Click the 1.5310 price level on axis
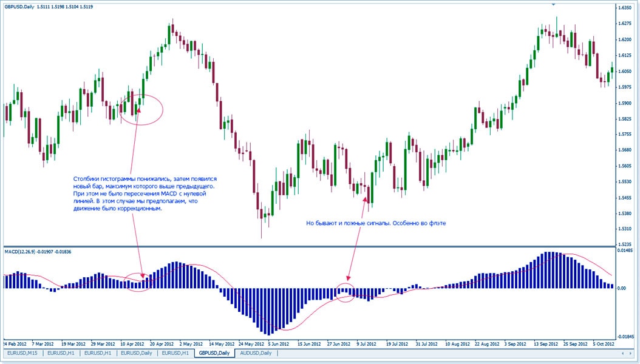This screenshot has width=640, height=364. point(625,229)
